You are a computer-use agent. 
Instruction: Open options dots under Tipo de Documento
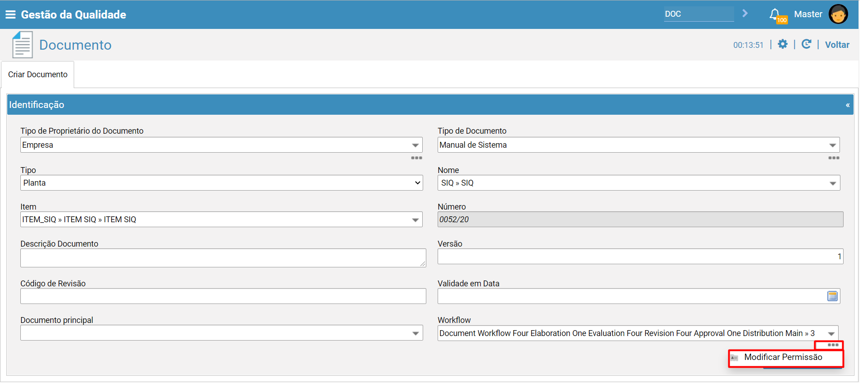coord(834,158)
